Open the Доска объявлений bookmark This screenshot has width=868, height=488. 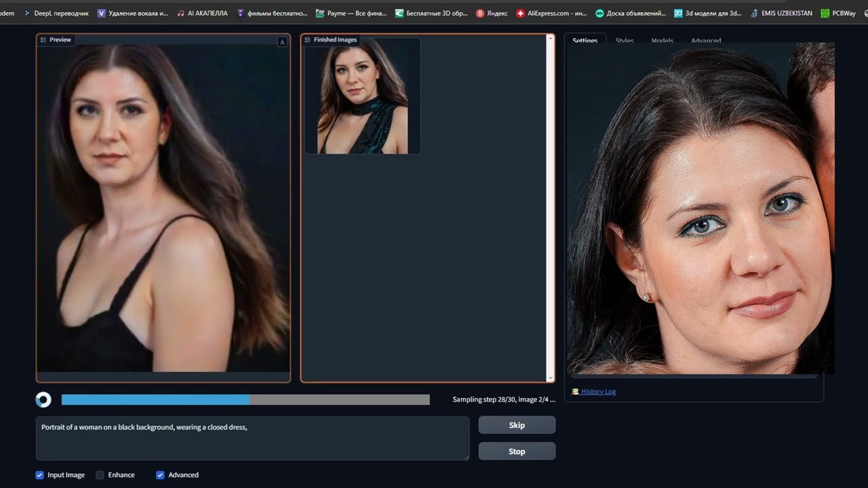point(631,13)
